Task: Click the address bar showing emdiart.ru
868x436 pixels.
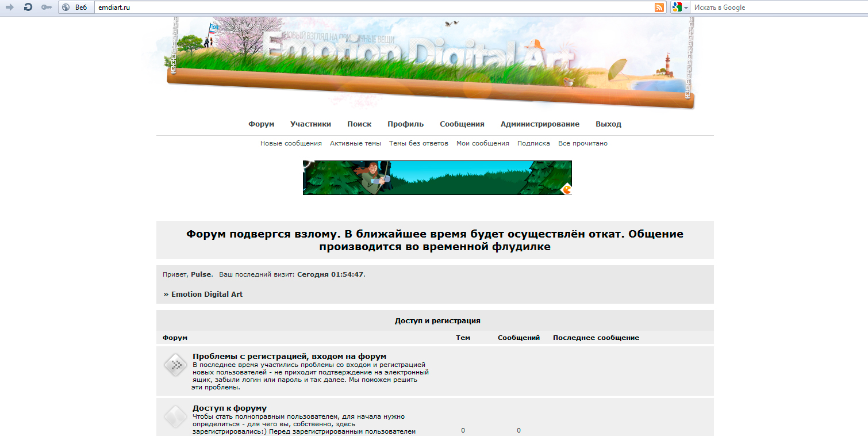Action: click(x=374, y=7)
